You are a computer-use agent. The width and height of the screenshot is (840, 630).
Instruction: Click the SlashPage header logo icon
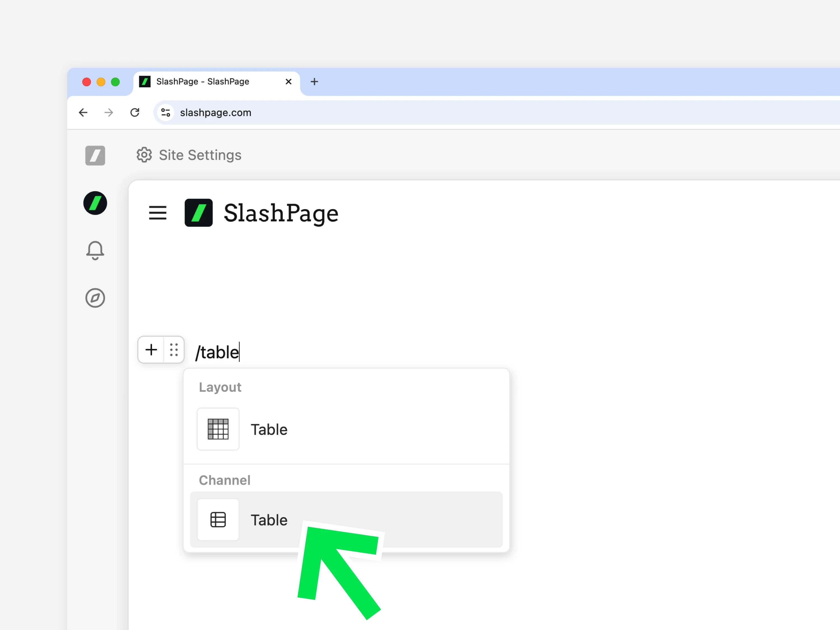pyautogui.click(x=199, y=213)
